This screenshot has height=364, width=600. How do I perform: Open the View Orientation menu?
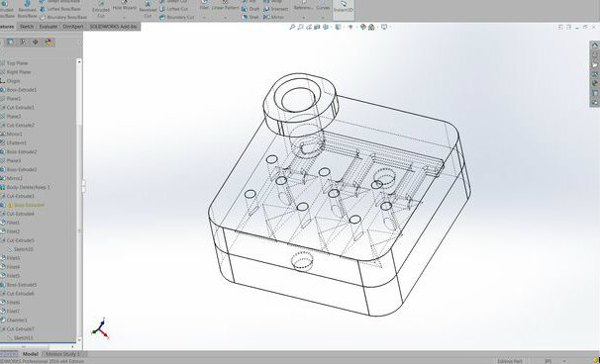[326, 27]
